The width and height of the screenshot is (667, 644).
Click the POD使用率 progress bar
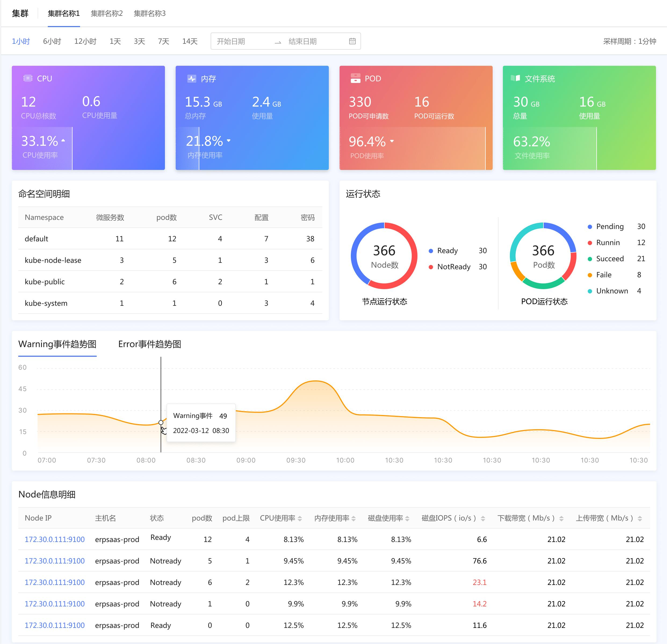point(412,148)
